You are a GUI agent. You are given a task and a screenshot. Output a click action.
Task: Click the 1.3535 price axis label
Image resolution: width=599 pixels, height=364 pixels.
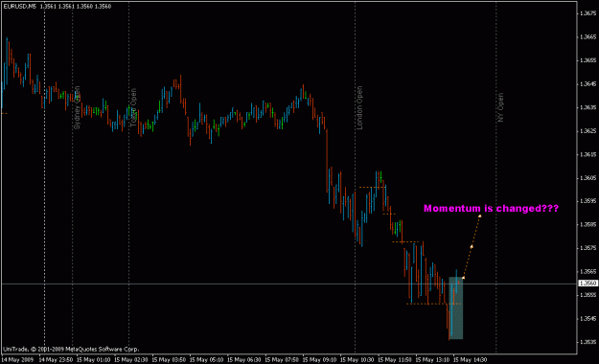point(587,342)
